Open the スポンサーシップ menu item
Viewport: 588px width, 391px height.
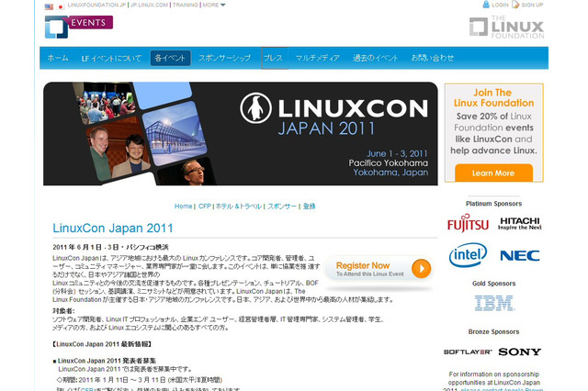tap(224, 58)
